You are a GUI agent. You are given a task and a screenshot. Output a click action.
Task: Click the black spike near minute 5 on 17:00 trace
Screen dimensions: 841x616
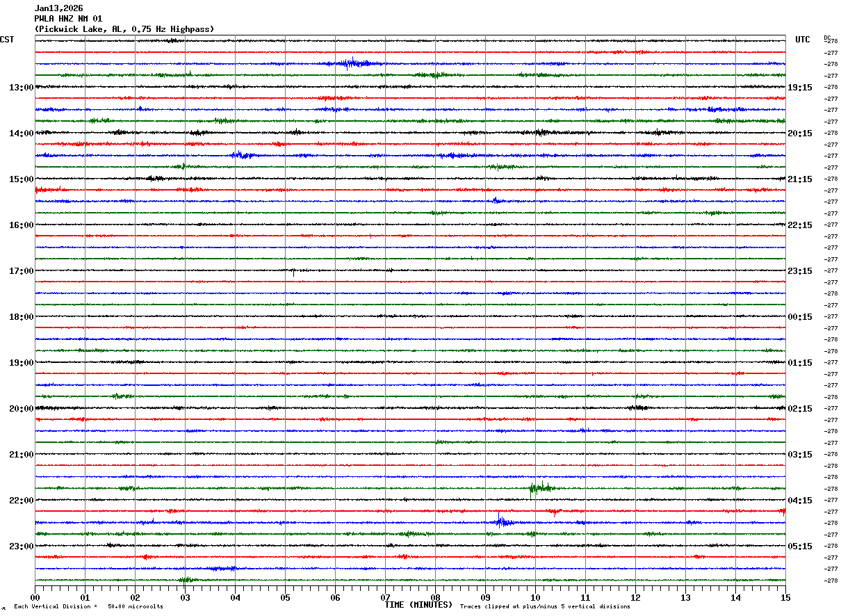(293, 272)
